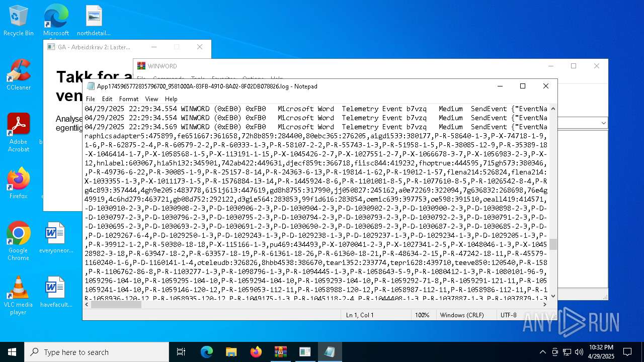
Task: Open CCleaner desktop shortcut
Action: click(19, 74)
